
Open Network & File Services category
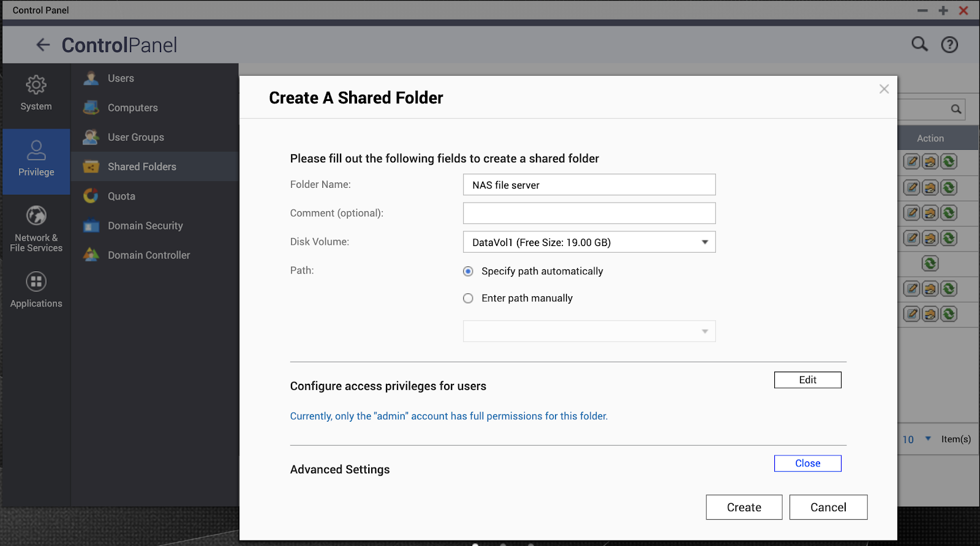pyautogui.click(x=36, y=230)
